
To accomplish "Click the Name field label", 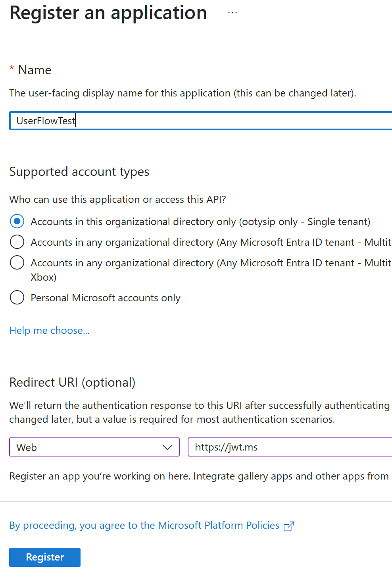I will (35, 70).
